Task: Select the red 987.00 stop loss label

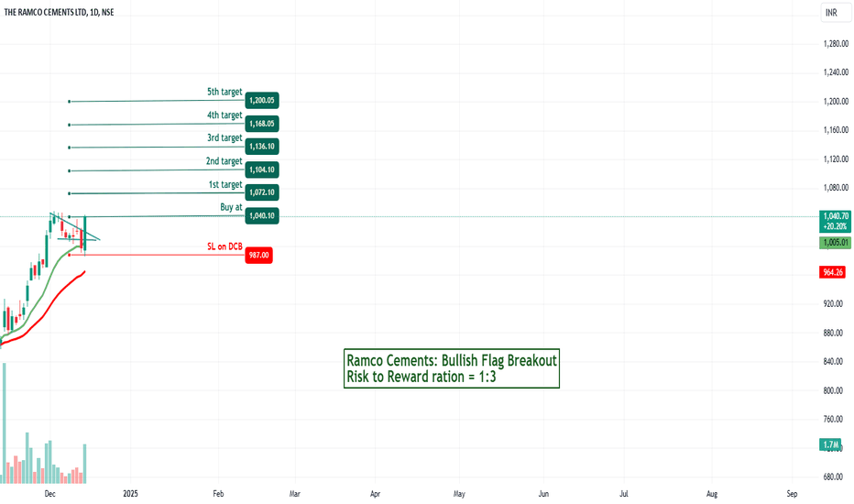Action: click(258, 255)
